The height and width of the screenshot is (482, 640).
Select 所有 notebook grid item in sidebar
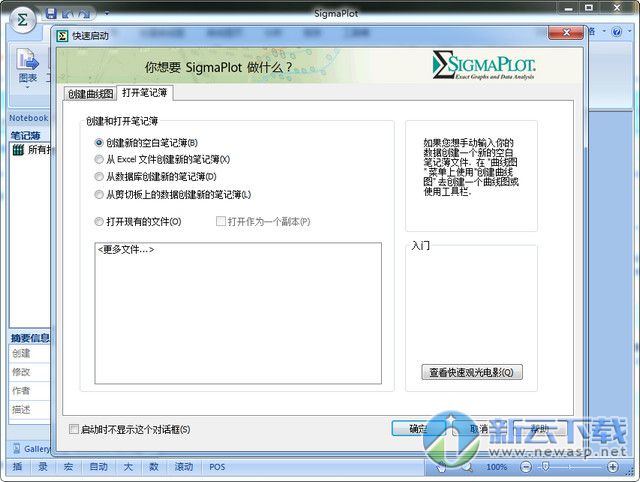click(31, 150)
